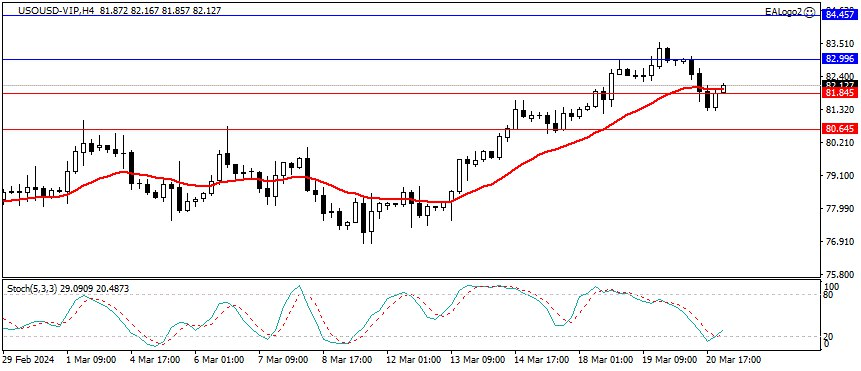Click the 19 Mar 09:00 time label
This screenshot has width=861, height=371.
[669, 360]
